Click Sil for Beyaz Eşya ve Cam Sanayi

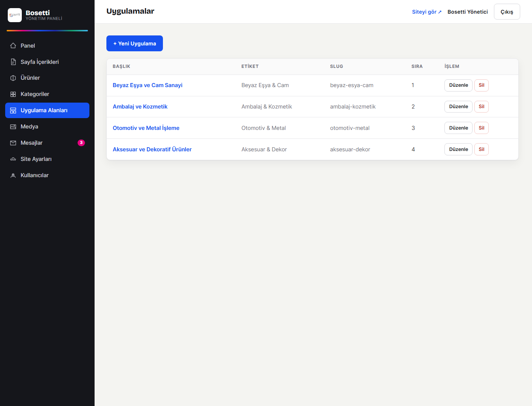click(481, 85)
